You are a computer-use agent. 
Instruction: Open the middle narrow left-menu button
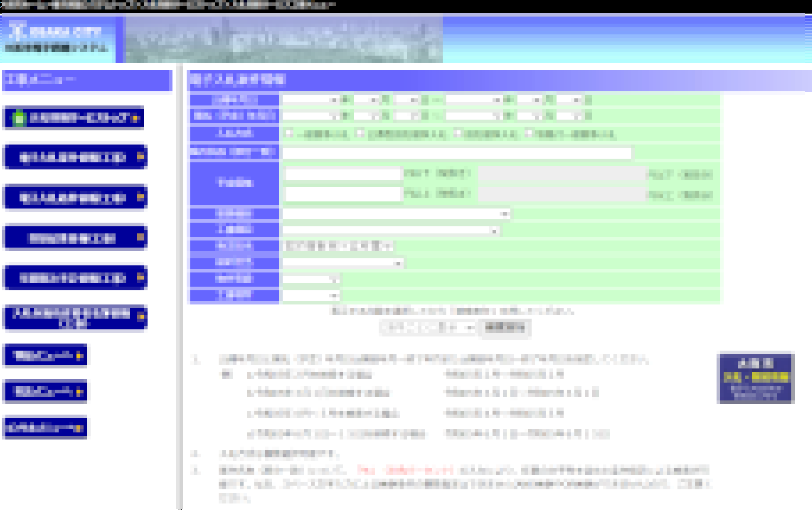pos(45,392)
